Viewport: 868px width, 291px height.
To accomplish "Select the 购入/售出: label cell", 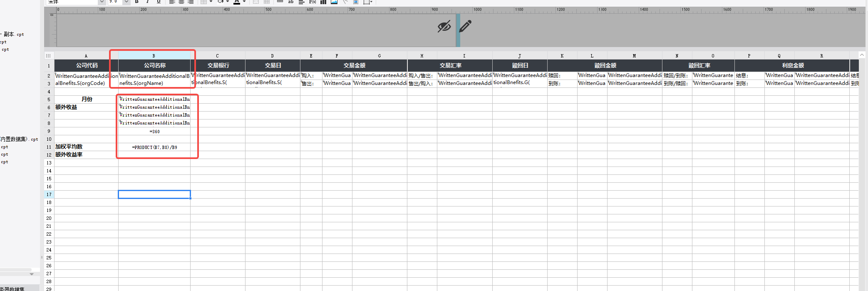I will pos(422,76).
